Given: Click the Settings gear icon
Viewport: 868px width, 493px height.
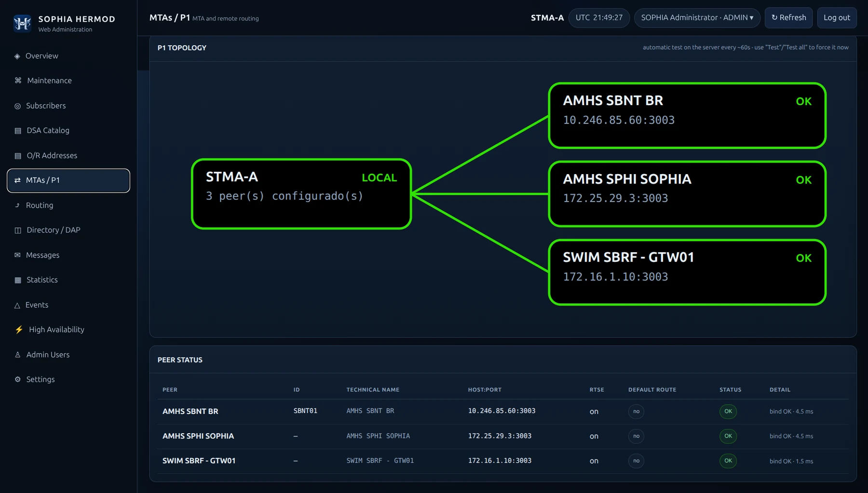Looking at the screenshot, I should 18,380.
